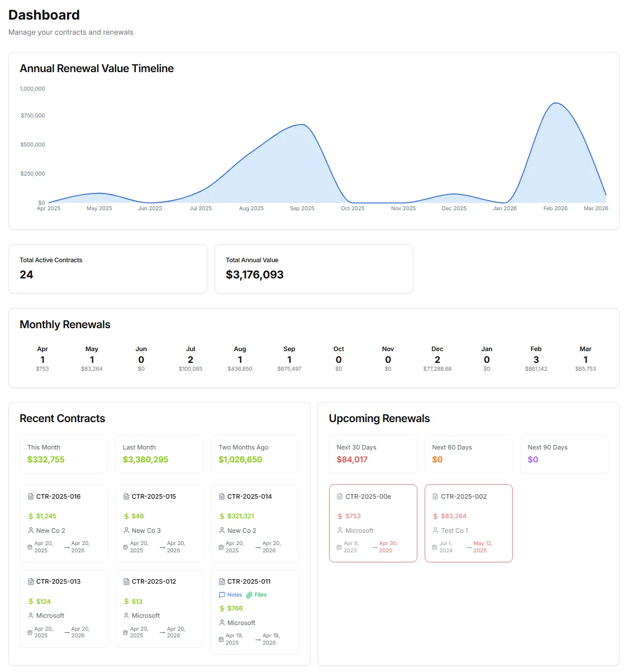Click the document icon beside CTR-2025-016
Screen dimensions: 633x672
coord(31,496)
